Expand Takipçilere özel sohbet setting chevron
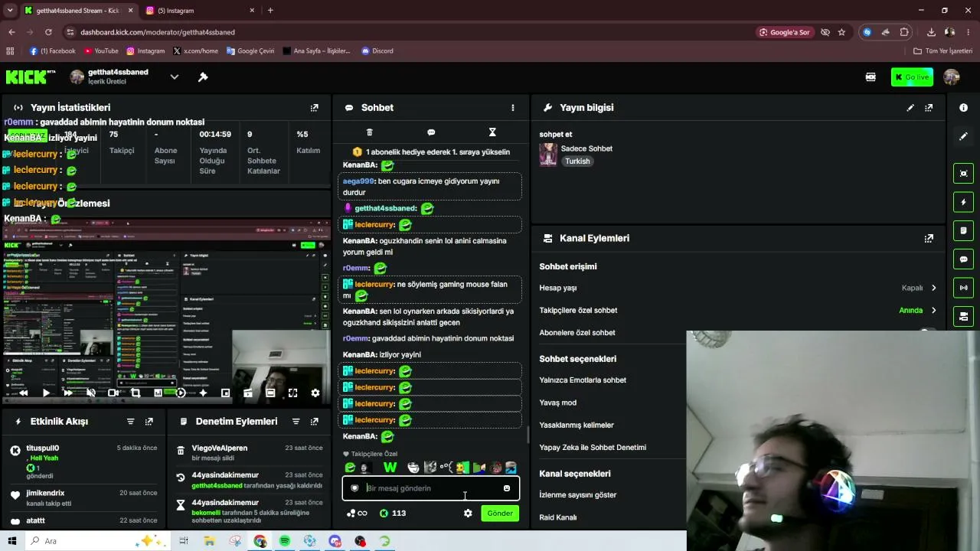 (933, 311)
